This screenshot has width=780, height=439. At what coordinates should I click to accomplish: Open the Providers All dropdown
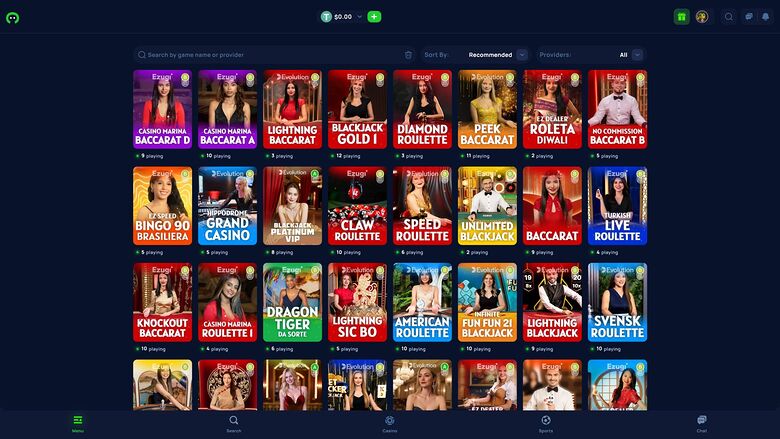[591, 55]
